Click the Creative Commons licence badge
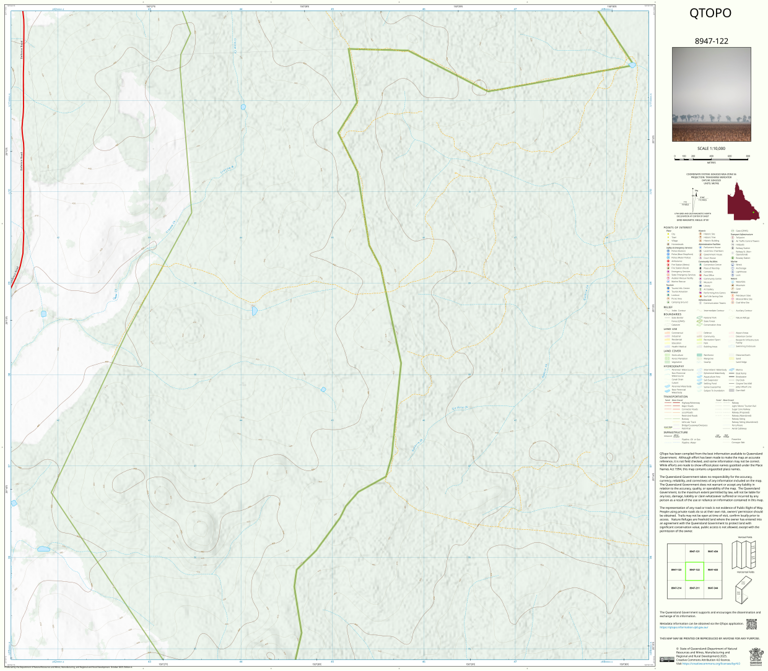768x671 pixels. pyautogui.click(x=667, y=659)
